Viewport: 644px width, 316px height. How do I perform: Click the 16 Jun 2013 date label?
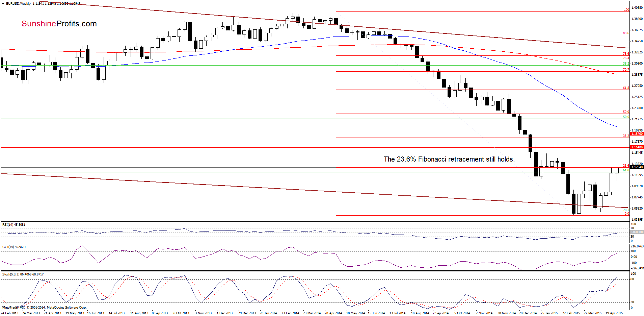pyautogui.click(x=96, y=313)
